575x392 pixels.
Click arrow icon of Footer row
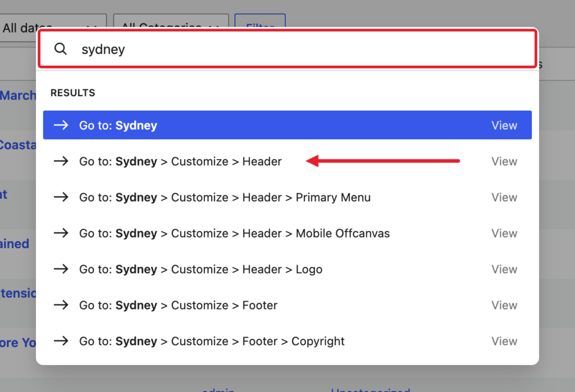tap(61, 305)
